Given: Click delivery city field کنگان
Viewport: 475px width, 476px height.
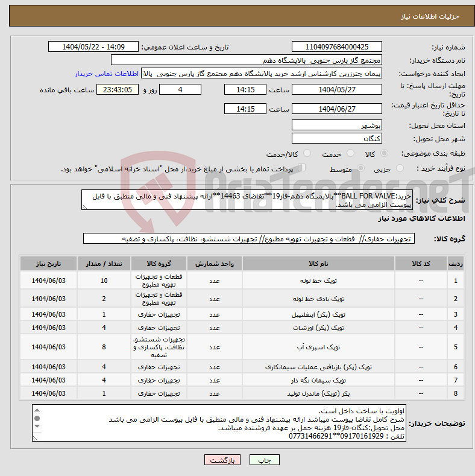Looking at the screenshot, I should pos(337,138).
